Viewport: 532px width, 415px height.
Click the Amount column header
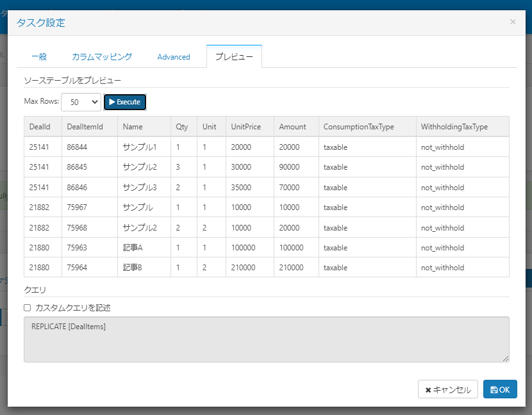296,126
